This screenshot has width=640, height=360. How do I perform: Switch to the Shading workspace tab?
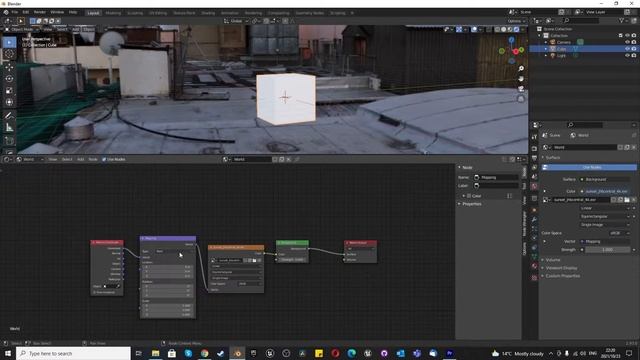(x=208, y=13)
